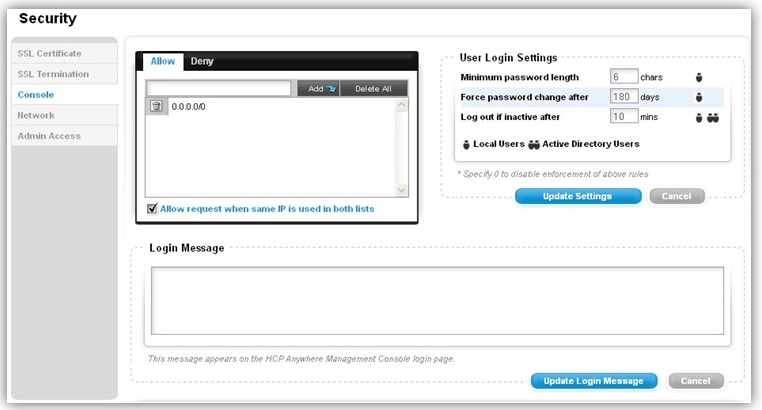Image resolution: width=762 pixels, height=410 pixels.
Task: Click the local user icon beside Force password change
Action: 699,97
